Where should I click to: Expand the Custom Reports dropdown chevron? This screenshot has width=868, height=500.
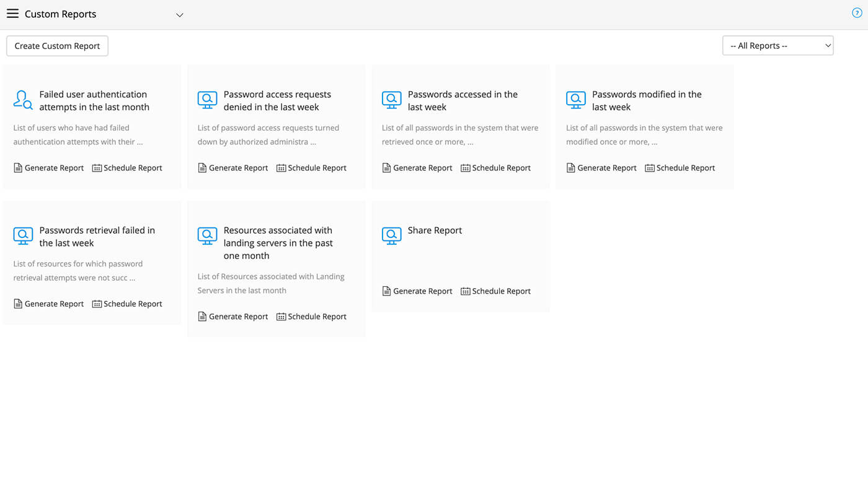(x=180, y=15)
